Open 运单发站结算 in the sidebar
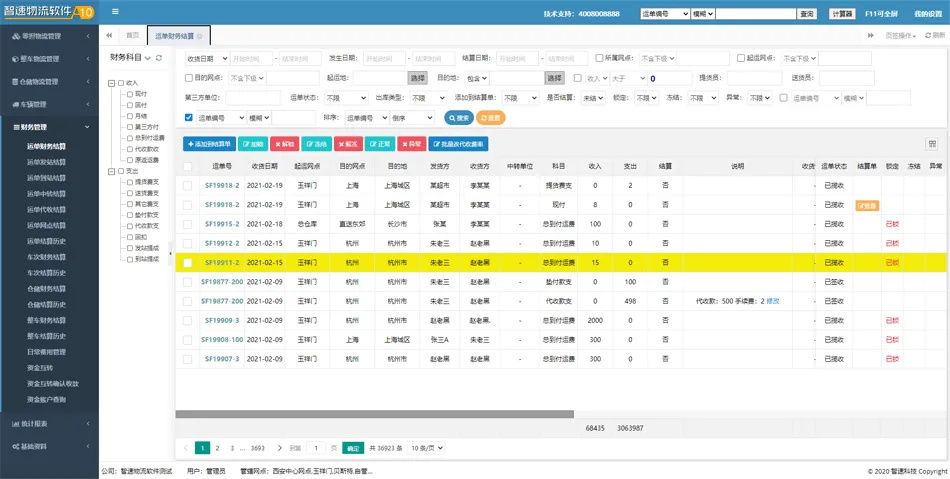The height and width of the screenshot is (479, 950). (x=46, y=162)
